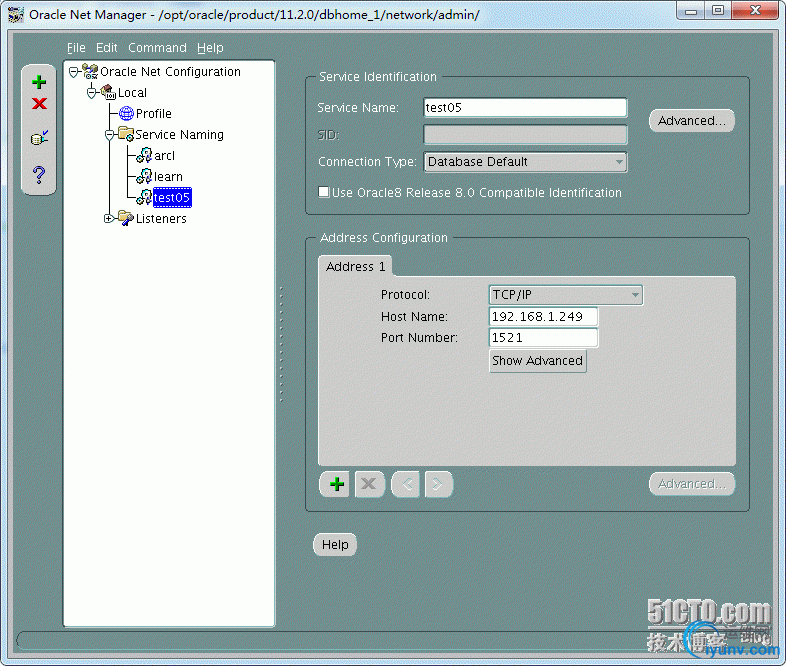Toggle Use Oracle8 Release 8.0 Compatible Identification
The height and width of the screenshot is (666, 786).
click(x=324, y=192)
